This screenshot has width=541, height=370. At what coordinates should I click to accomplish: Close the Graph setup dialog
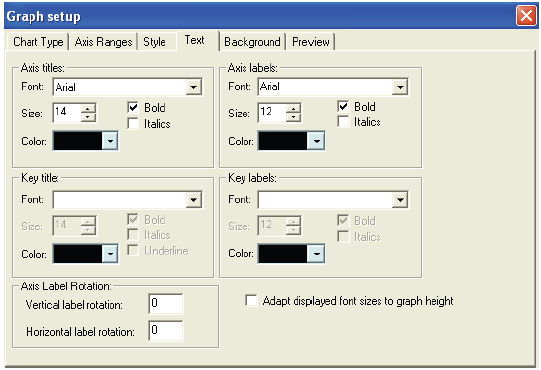(526, 16)
